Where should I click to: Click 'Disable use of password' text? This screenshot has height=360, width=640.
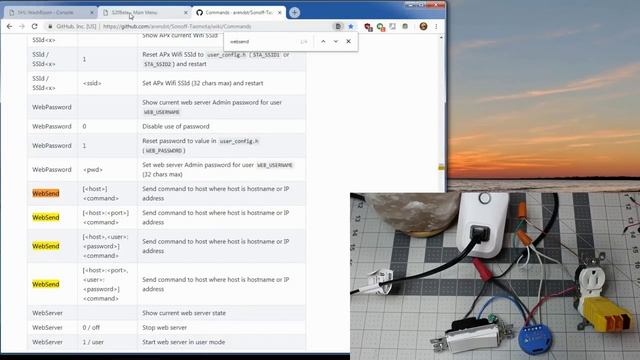coord(176,127)
